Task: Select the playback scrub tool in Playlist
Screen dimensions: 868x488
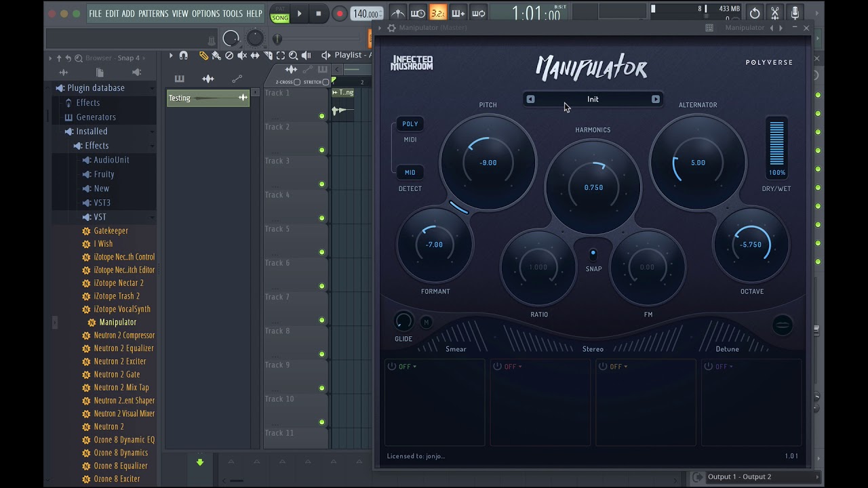Action: [x=307, y=56]
